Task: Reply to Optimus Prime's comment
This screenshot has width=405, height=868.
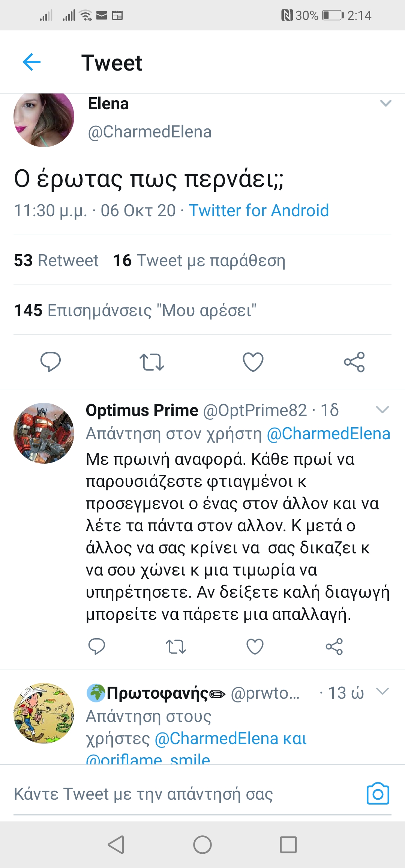Action: [x=96, y=646]
